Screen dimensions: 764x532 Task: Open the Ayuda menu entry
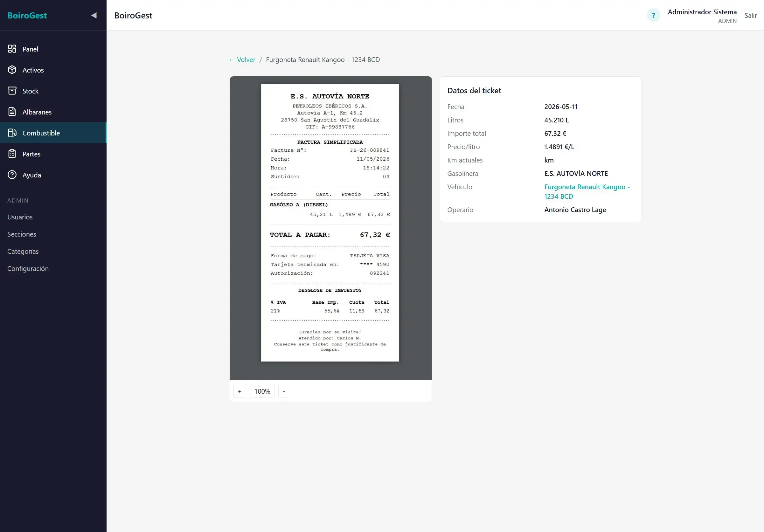point(53,175)
